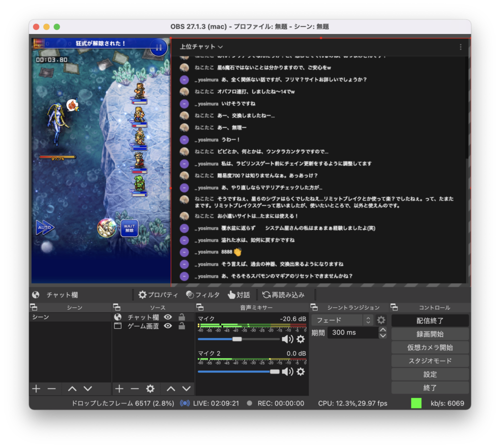Screen dimensions: 500x448
Task: Open transition properties gear beside フェード
Action: [x=381, y=320]
